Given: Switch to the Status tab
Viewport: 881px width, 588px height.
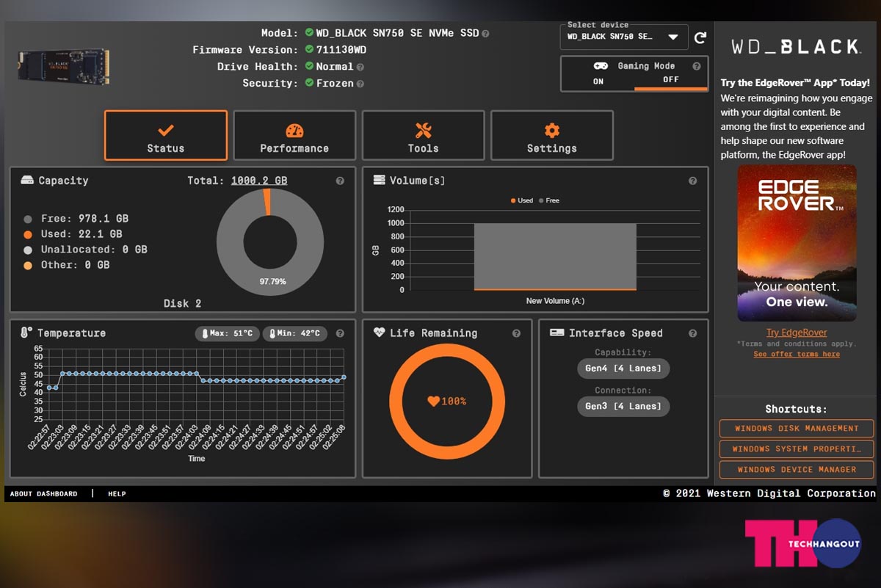Looking at the screenshot, I should (x=166, y=135).
